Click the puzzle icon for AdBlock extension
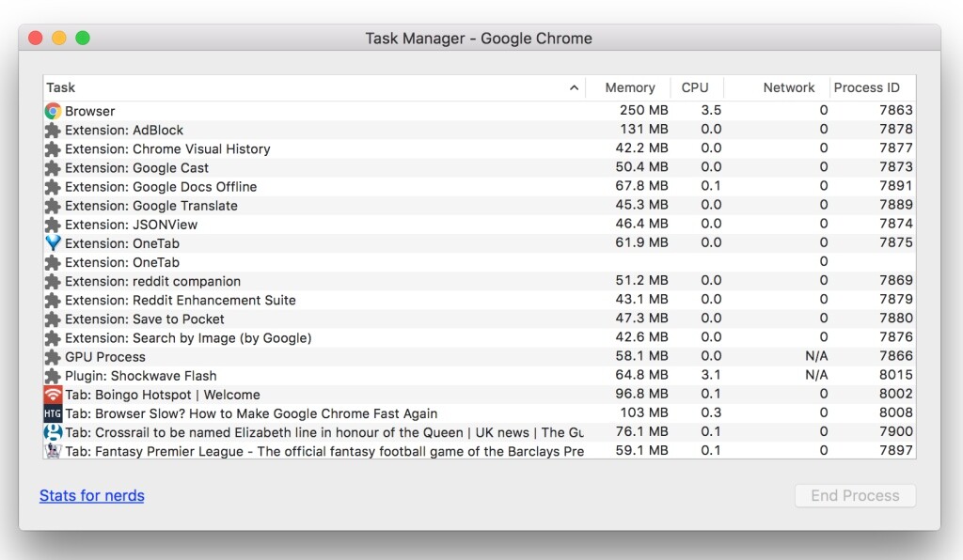 (x=53, y=130)
